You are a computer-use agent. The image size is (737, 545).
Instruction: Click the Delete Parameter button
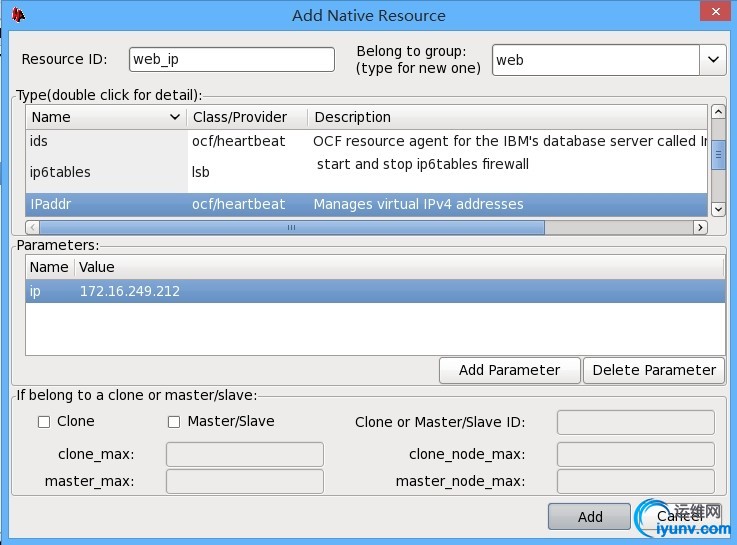click(x=654, y=370)
